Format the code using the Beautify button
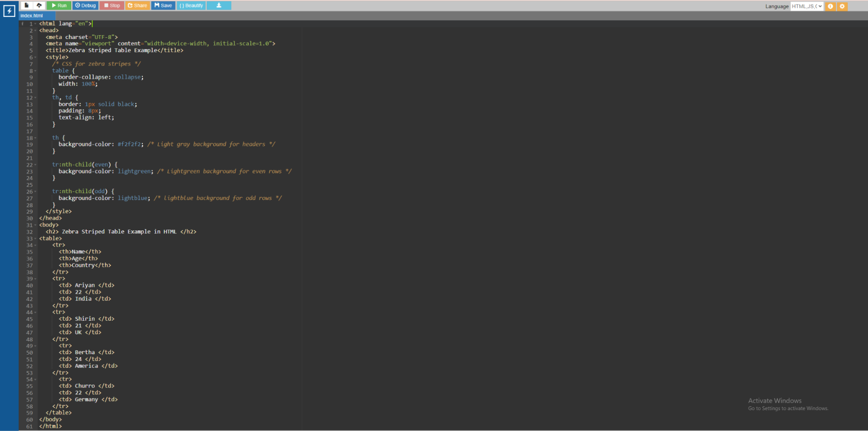Viewport: 868px width, 431px height. click(191, 6)
